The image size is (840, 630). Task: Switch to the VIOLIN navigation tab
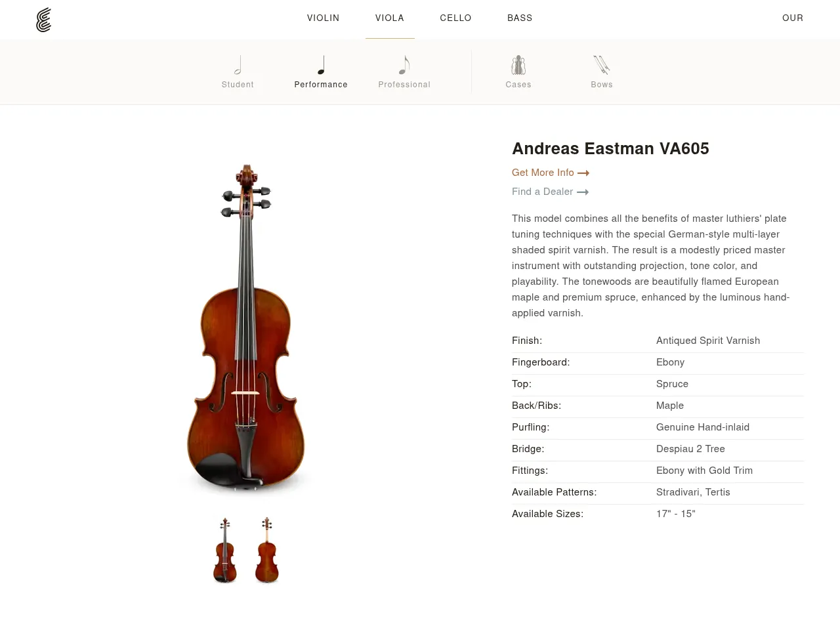[x=323, y=18]
